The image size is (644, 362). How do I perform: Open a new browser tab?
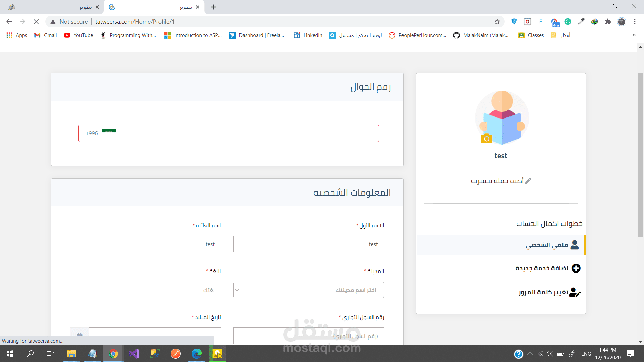tap(213, 7)
